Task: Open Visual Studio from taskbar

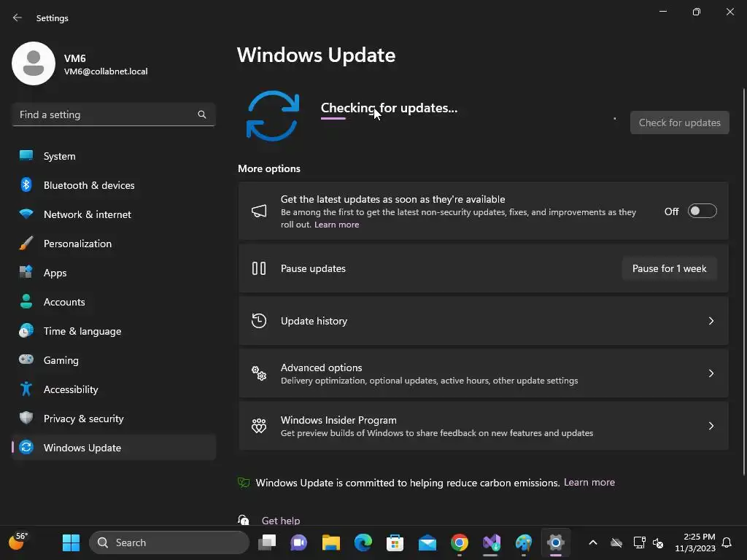Action: click(491, 542)
